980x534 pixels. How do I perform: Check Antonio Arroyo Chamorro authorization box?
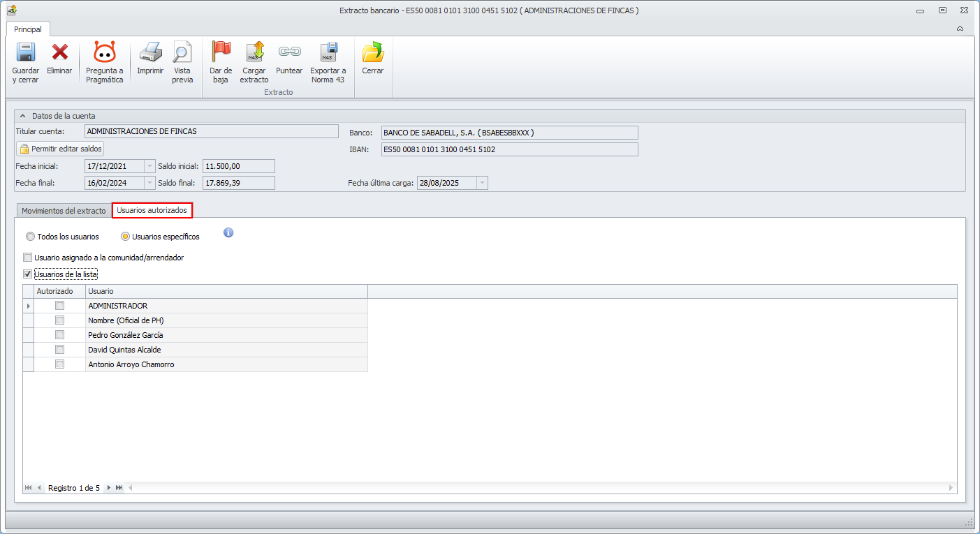[x=60, y=364]
